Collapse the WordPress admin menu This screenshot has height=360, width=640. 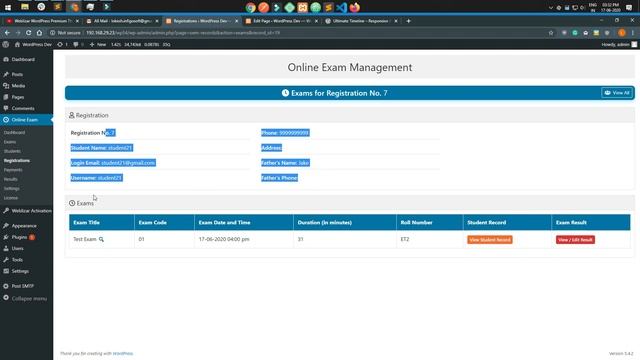(29, 299)
